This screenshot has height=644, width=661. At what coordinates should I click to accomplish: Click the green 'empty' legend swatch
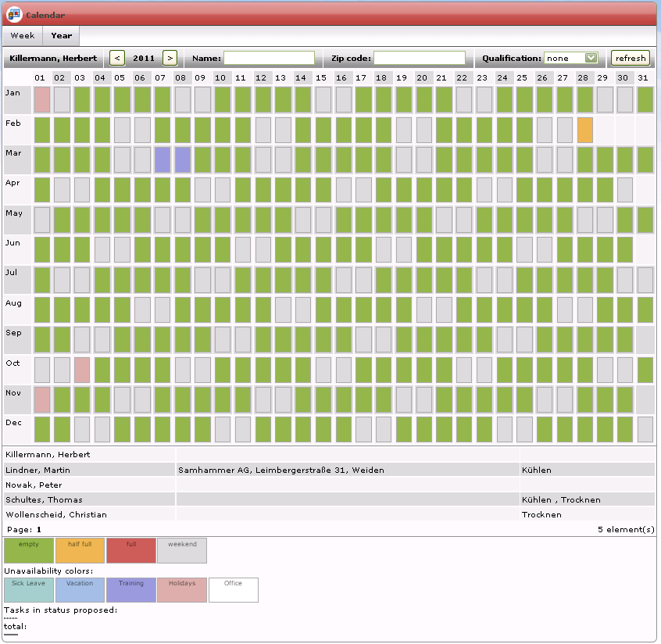pos(29,550)
